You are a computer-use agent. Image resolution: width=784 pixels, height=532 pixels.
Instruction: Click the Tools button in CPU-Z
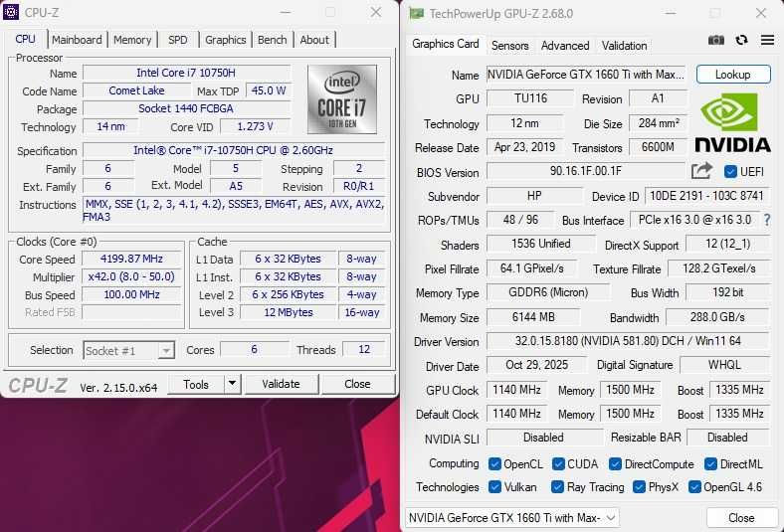tap(195, 384)
